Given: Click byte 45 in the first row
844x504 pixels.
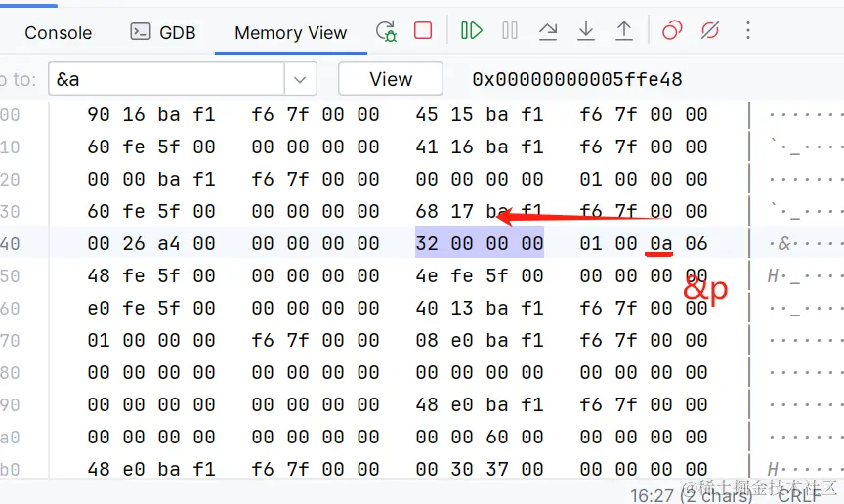Looking at the screenshot, I should [427, 114].
